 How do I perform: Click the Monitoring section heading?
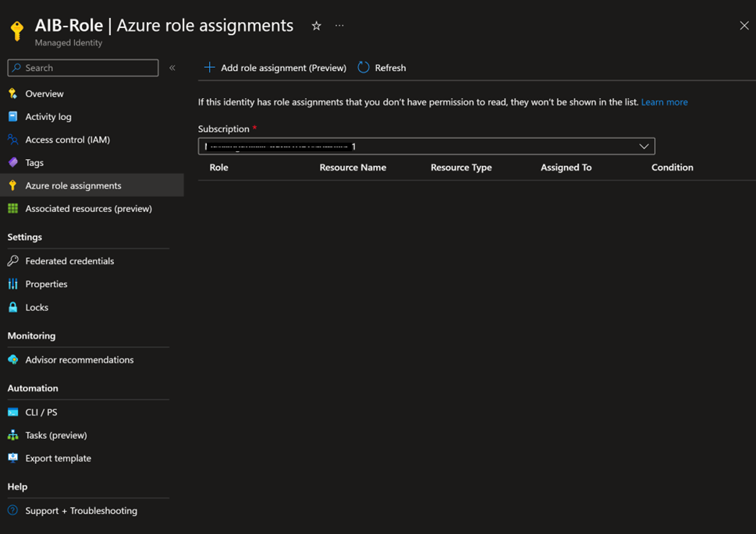pyautogui.click(x=31, y=336)
